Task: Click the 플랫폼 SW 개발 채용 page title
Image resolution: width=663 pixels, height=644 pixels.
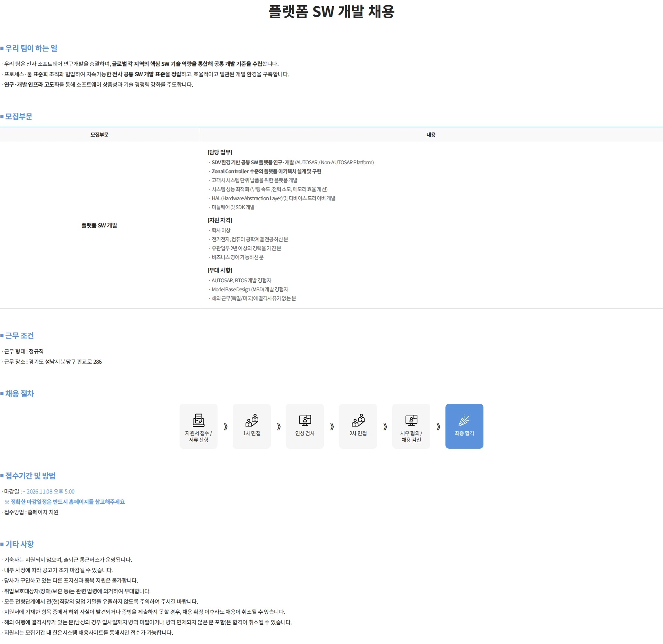Action: click(x=331, y=11)
